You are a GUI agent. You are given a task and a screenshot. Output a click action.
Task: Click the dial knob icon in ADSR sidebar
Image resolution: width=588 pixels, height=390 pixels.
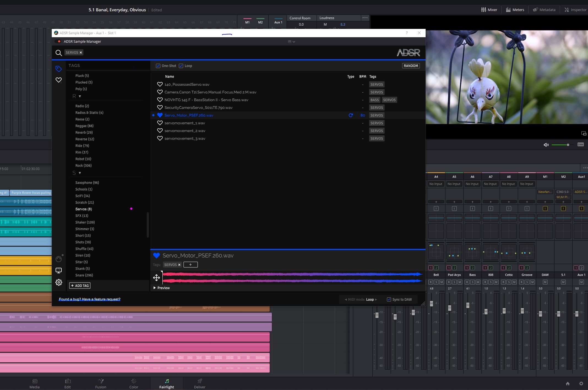[x=59, y=259]
